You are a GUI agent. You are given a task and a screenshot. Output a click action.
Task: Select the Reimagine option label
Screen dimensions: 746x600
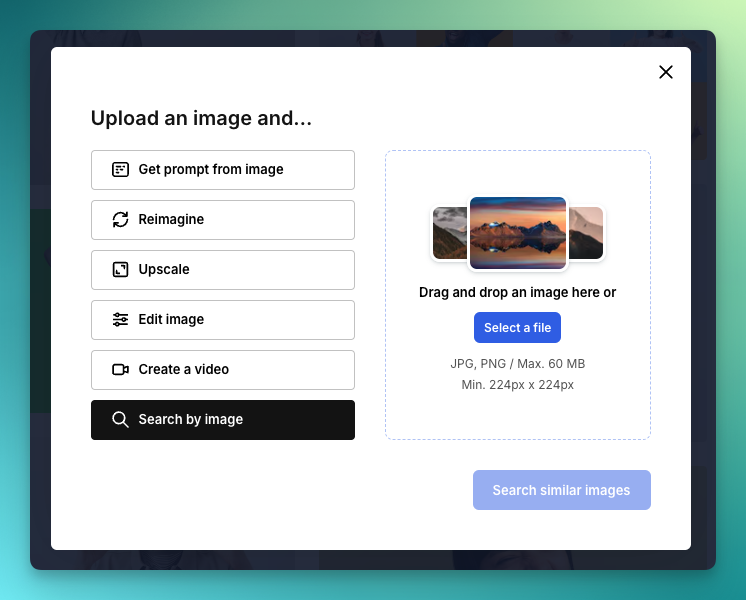(171, 219)
